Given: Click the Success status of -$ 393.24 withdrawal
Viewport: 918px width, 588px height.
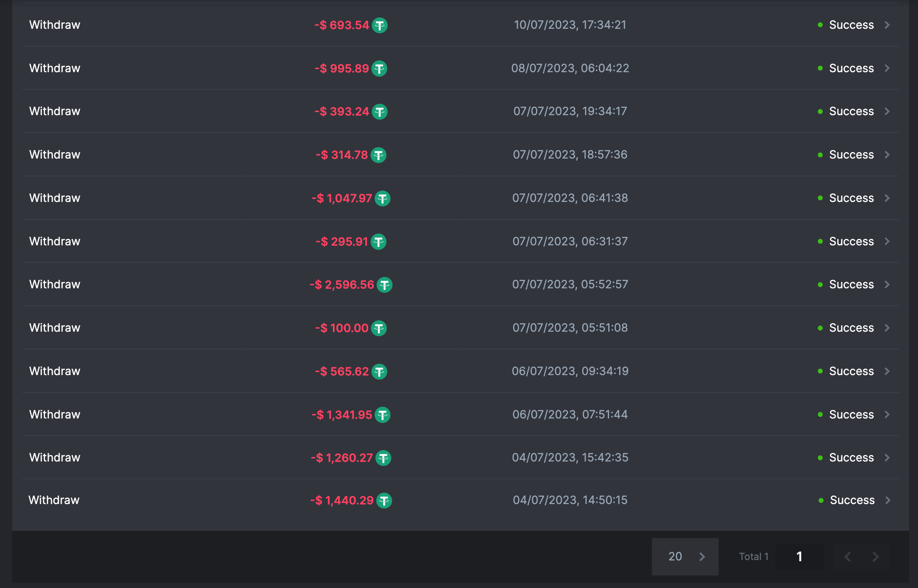Looking at the screenshot, I should click(851, 111).
